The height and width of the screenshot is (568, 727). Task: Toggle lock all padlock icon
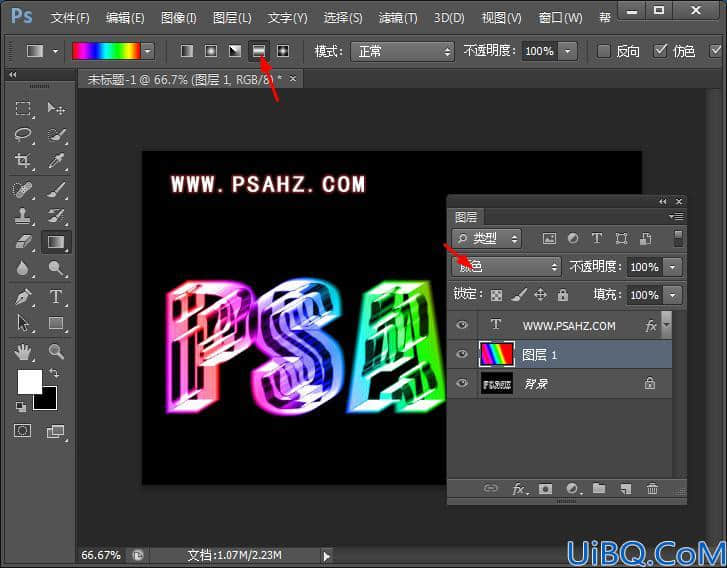point(563,295)
